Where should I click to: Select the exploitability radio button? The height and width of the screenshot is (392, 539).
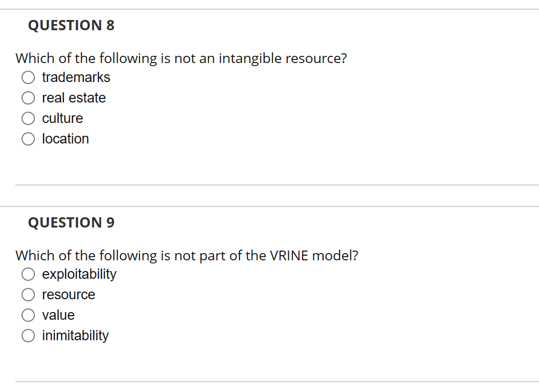point(29,274)
